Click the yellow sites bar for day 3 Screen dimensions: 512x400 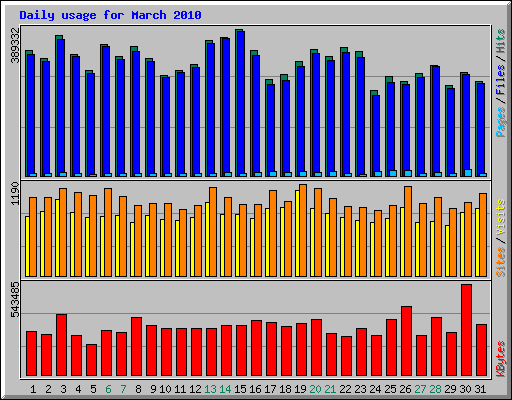pos(57,238)
